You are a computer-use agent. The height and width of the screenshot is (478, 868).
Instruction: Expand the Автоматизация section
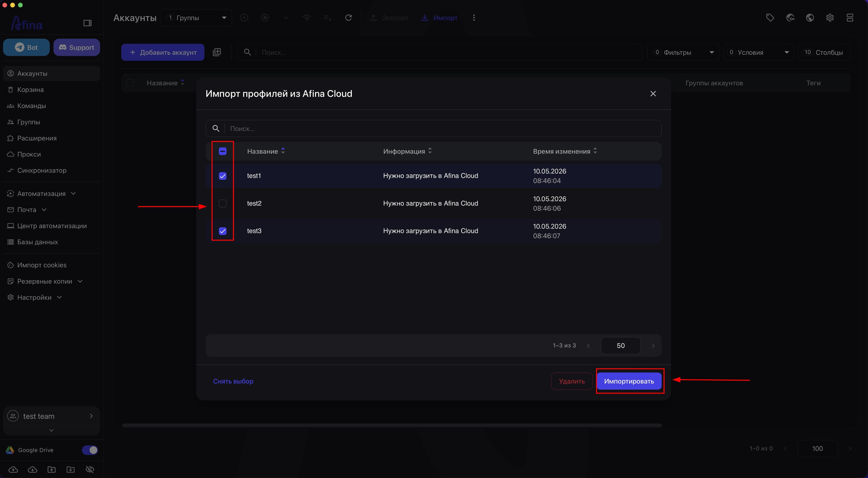73,193
